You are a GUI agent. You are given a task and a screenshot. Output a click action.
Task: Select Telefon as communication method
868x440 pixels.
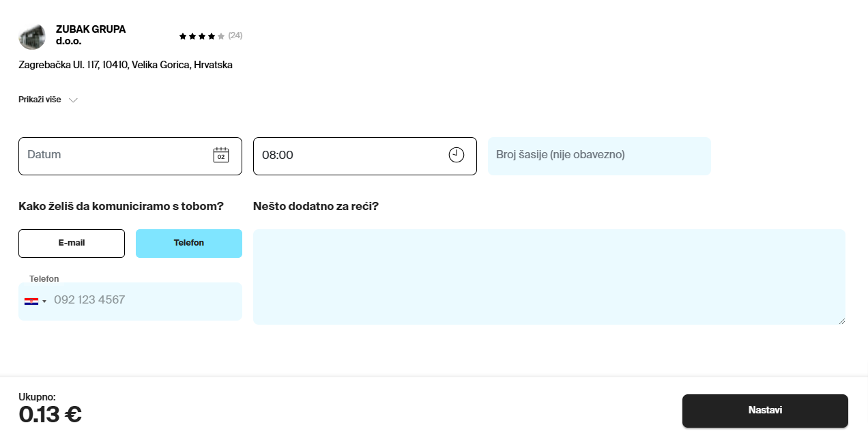[189, 244]
